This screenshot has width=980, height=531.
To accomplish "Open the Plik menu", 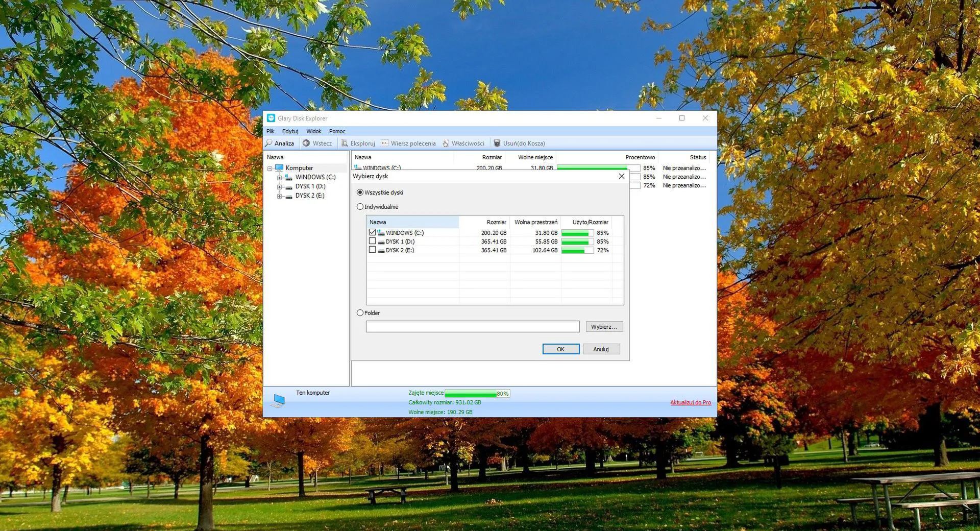I will 271,131.
